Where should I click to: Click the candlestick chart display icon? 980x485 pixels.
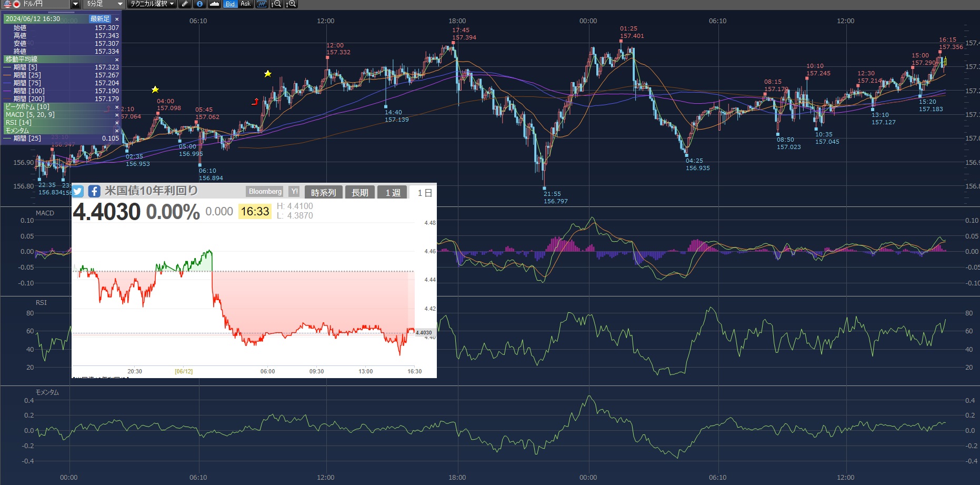click(x=262, y=4)
